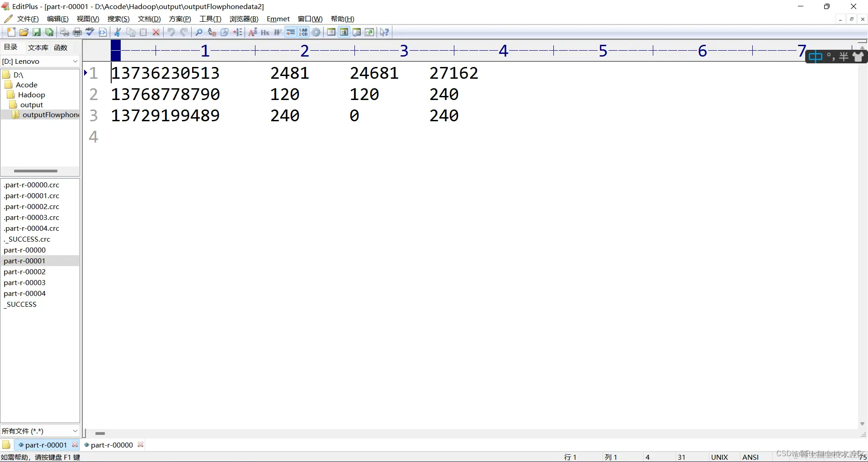Click the directory tree horizontal scrollbar
This screenshot has height=462, width=868.
click(x=36, y=171)
